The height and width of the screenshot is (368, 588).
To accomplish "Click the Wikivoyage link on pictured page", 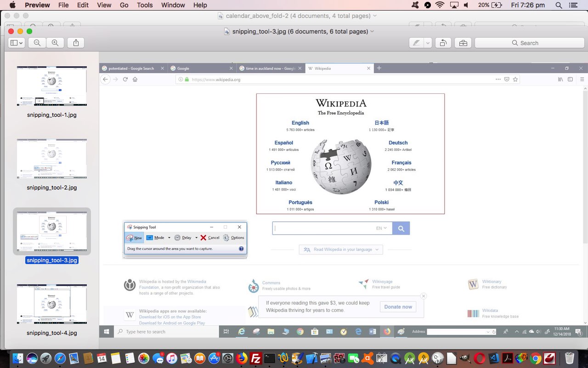I will [x=382, y=282].
